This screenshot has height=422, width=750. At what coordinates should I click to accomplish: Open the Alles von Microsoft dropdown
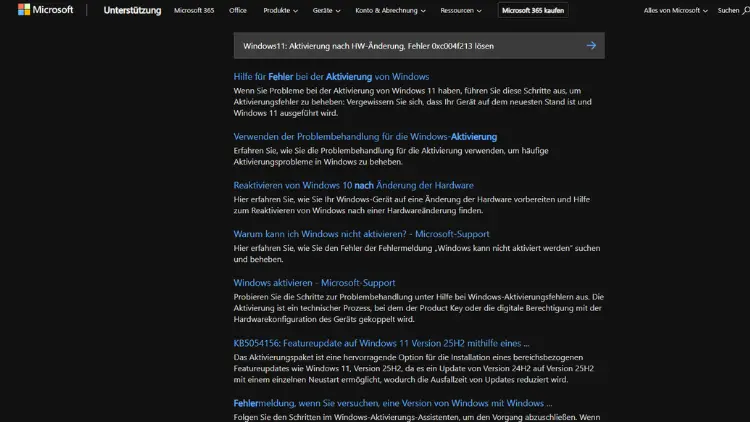click(675, 10)
